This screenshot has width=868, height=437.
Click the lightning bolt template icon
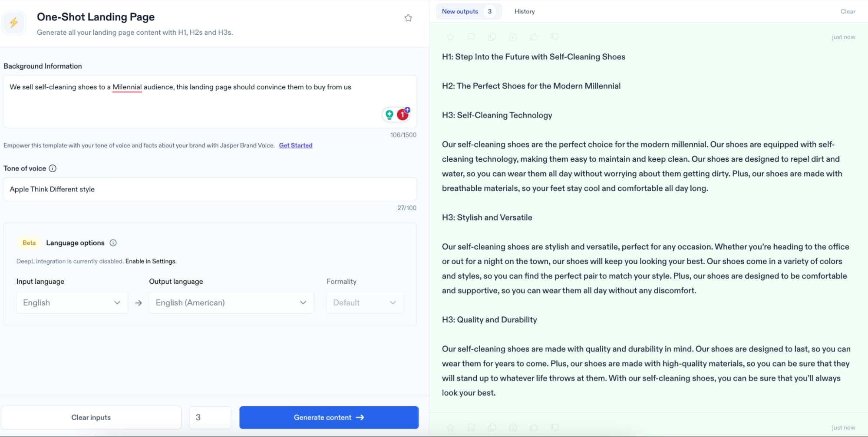coord(13,23)
